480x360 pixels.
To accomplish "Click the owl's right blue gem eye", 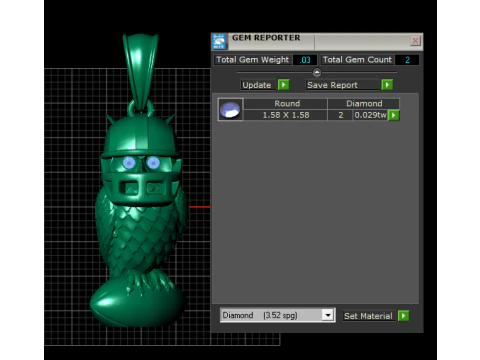I will (153, 163).
